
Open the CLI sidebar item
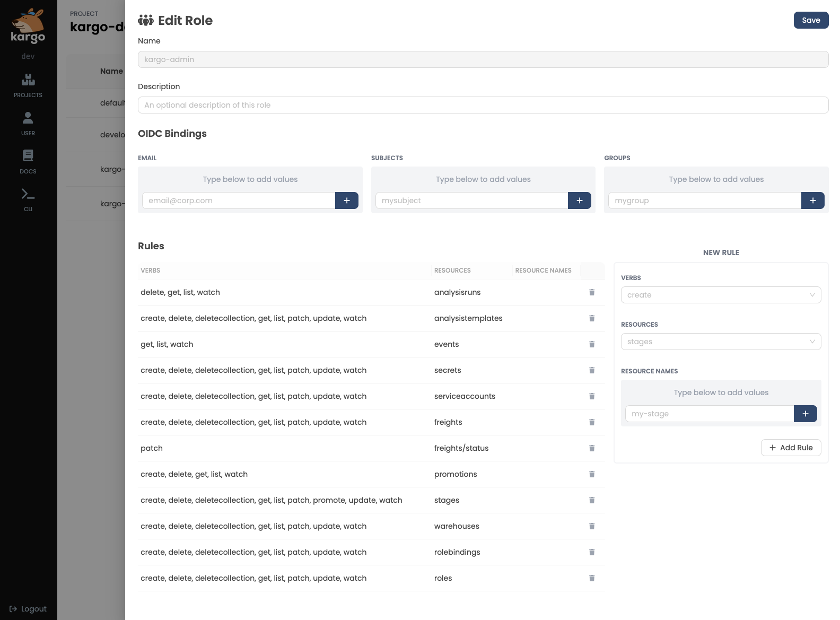pyautogui.click(x=28, y=199)
